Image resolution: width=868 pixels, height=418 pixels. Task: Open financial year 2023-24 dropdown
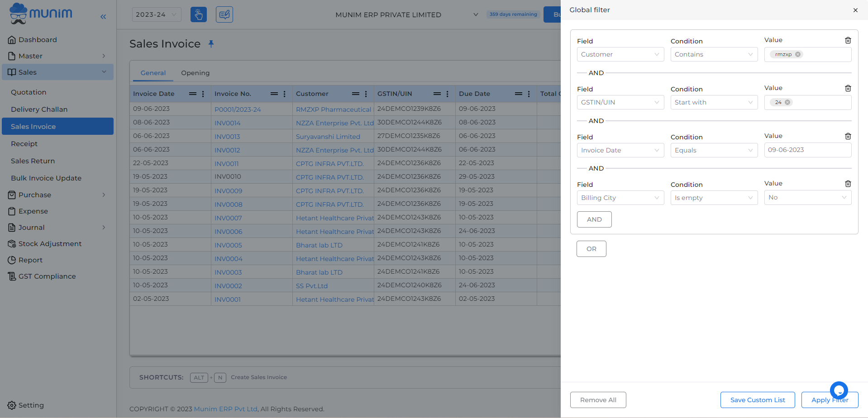(157, 14)
